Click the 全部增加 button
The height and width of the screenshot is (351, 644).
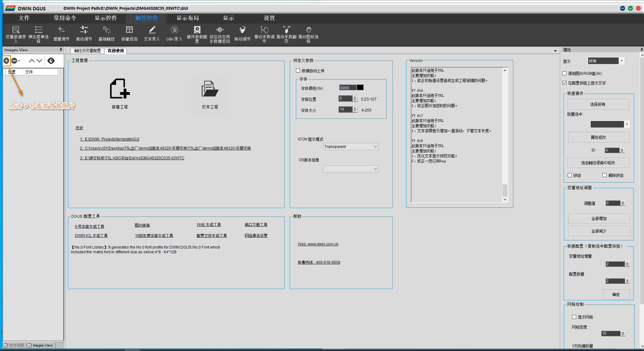coord(599,218)
